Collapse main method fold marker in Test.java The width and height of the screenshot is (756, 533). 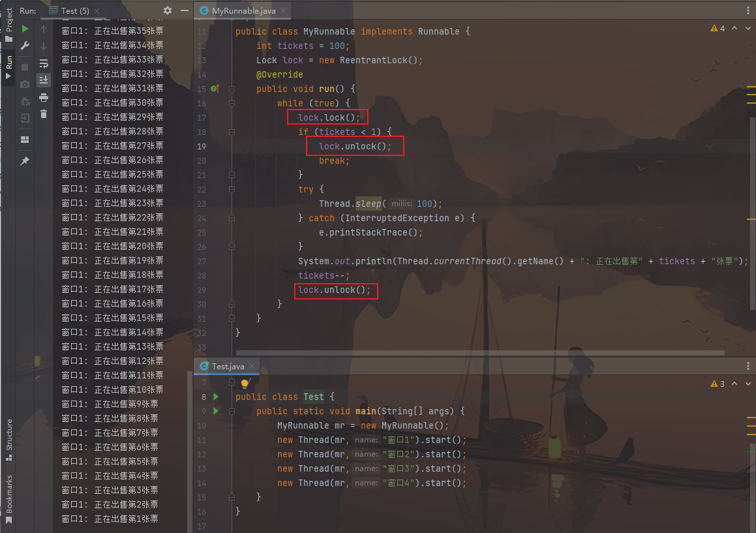pos(232,411)
